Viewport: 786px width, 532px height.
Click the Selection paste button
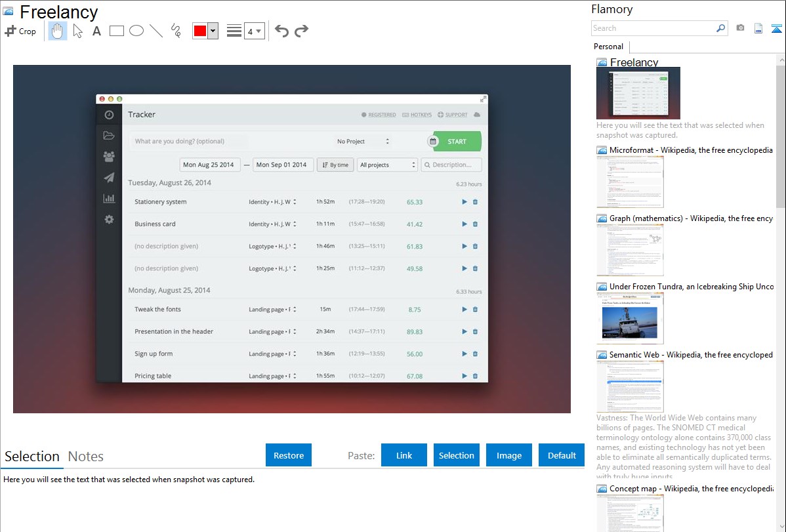pyautogui.click(x=457, y=455)
